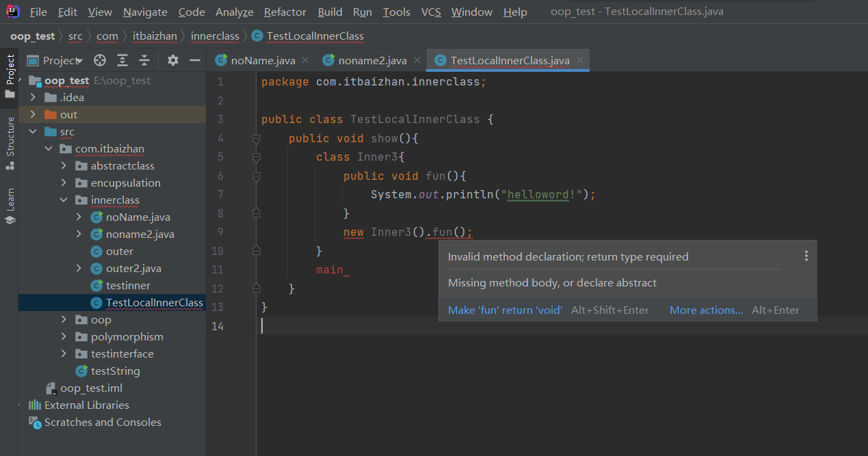Collapse the innerclass package
Viewport: 868px width, 456px height.
coord(64,200)
